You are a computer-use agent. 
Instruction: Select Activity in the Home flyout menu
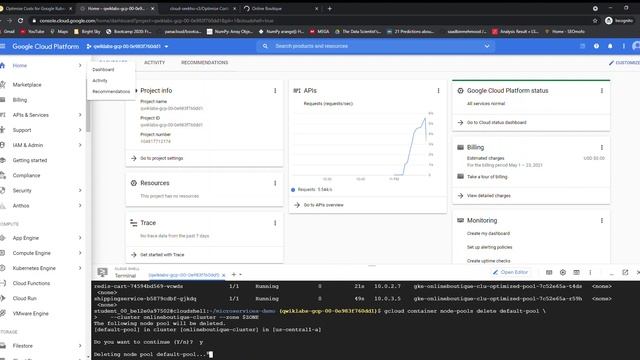coord(100,80)
